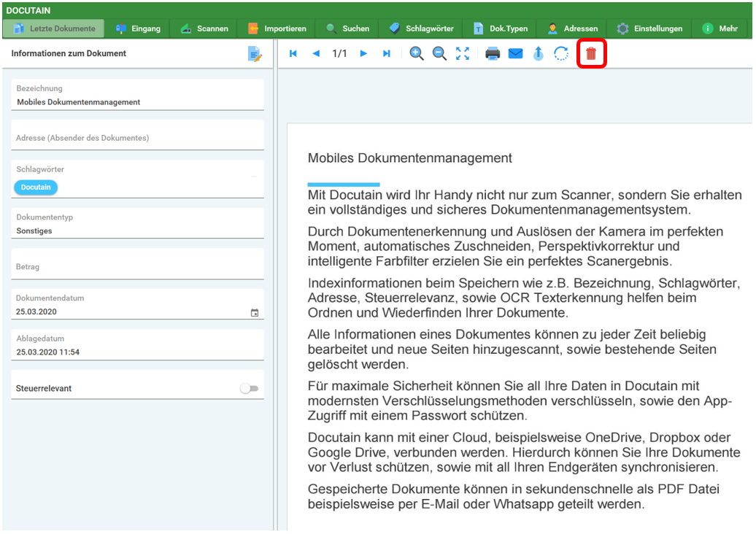Rotate the document page

561,53
